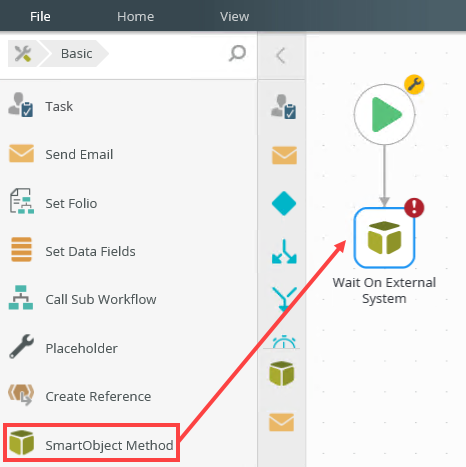
Task: Select the Start play node on canvas
Action: pyautogui.click(x=384, y=114)
